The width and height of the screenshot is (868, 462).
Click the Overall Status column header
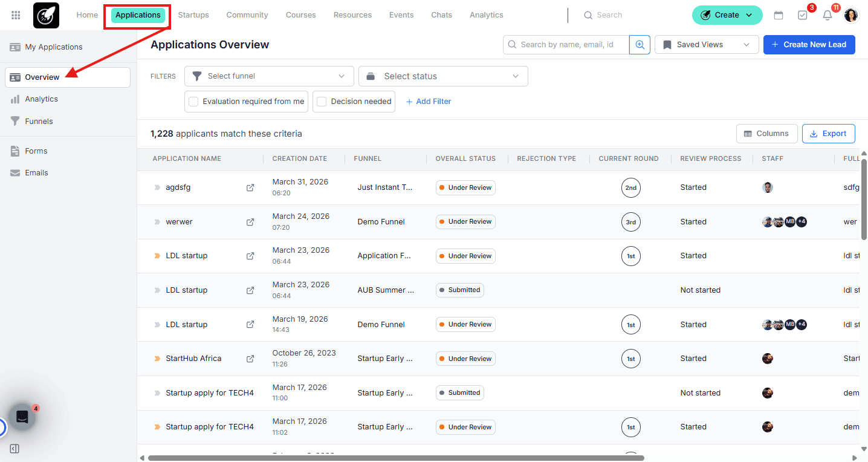coord(465,158)
